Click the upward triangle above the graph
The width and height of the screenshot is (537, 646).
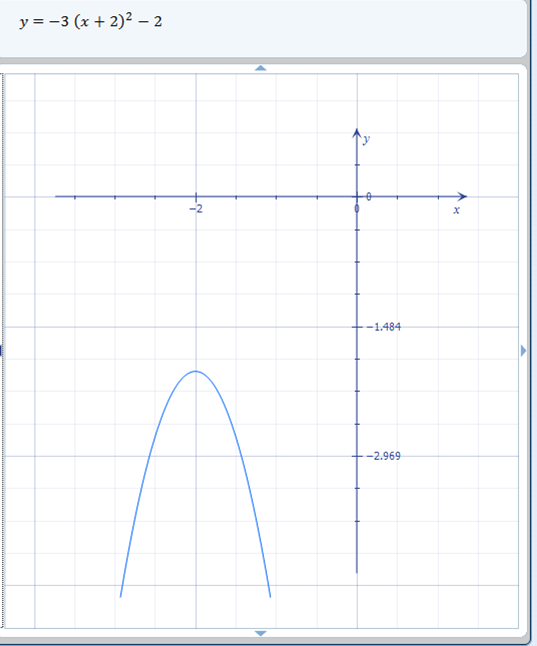260,68
